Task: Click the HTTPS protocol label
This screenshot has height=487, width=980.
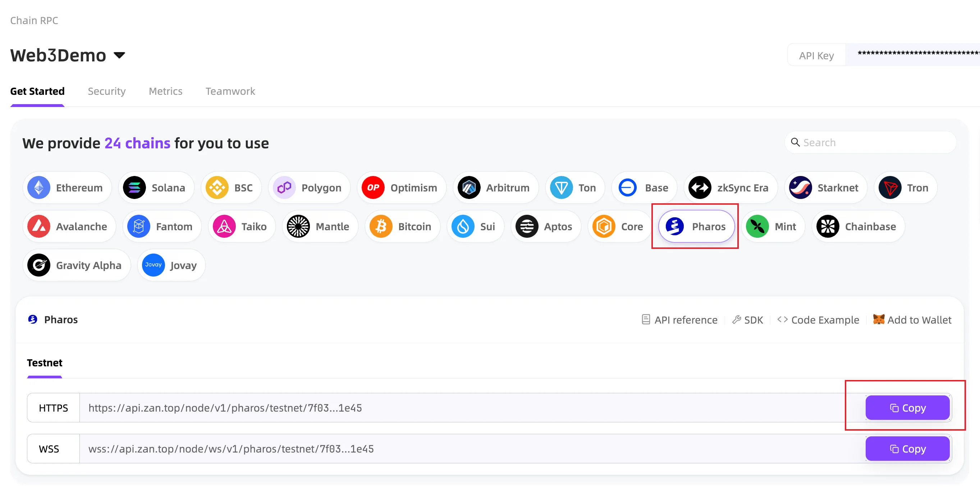Action: (53, 408)
